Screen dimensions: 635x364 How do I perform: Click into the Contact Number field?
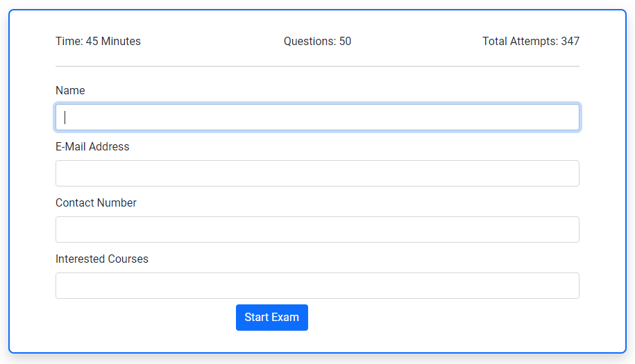pyautogui.click(x=317, y=229)
